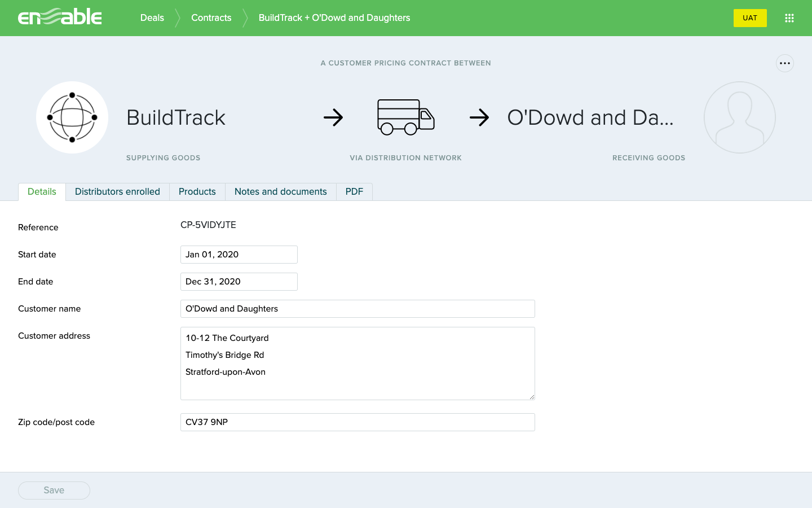The width and height of the screenshot is (812, 508).
Task: Click the RECEIVING GOODS label
Action: pos(649,158)
